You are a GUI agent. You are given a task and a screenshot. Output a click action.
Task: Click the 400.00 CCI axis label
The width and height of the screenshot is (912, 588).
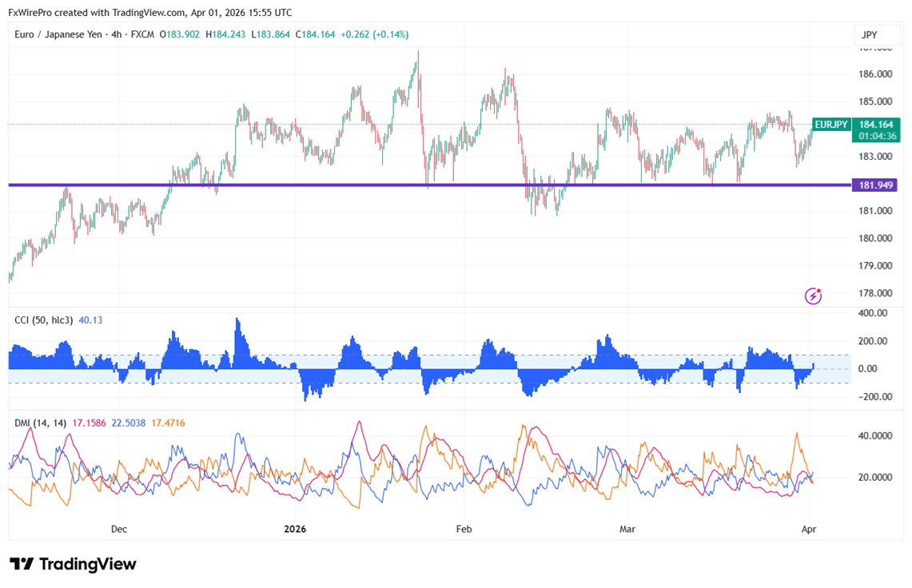click(873, 313)
